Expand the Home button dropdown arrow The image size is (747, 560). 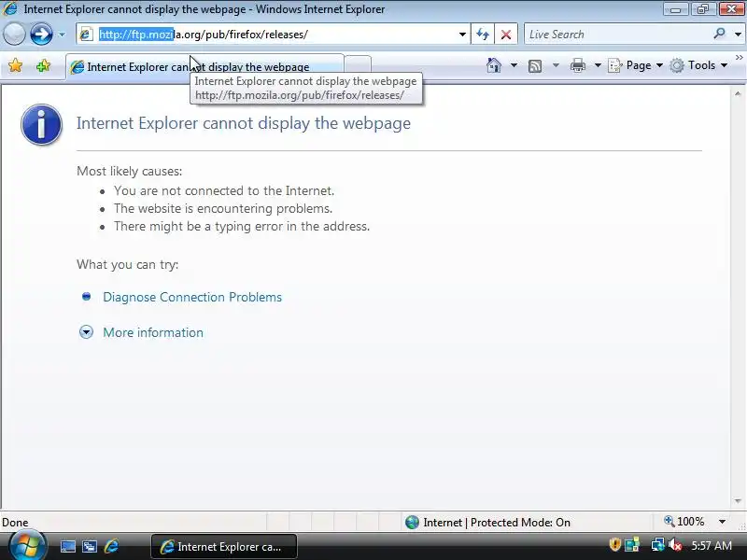click(514, 65)
